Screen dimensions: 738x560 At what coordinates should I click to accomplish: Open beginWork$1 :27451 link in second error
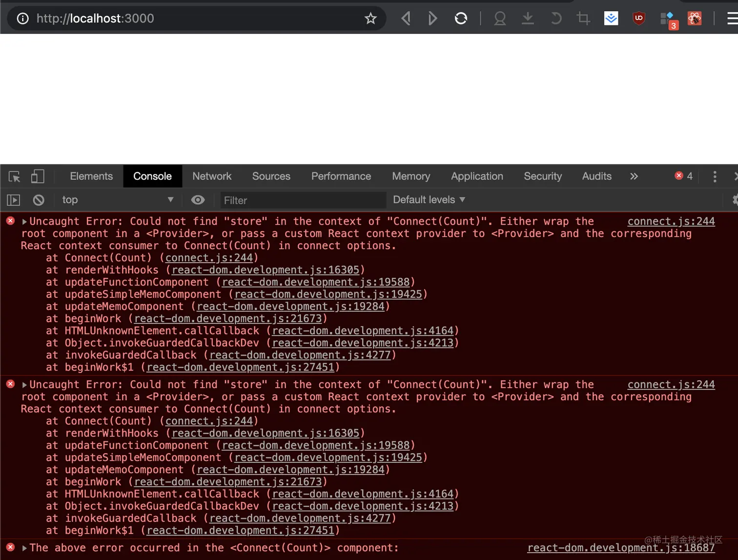[241, 531]
